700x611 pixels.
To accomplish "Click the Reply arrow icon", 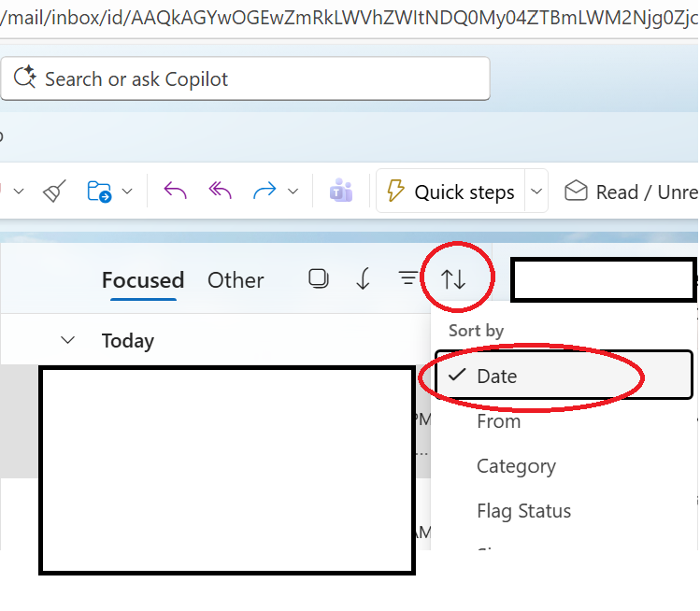I will 175,191.
